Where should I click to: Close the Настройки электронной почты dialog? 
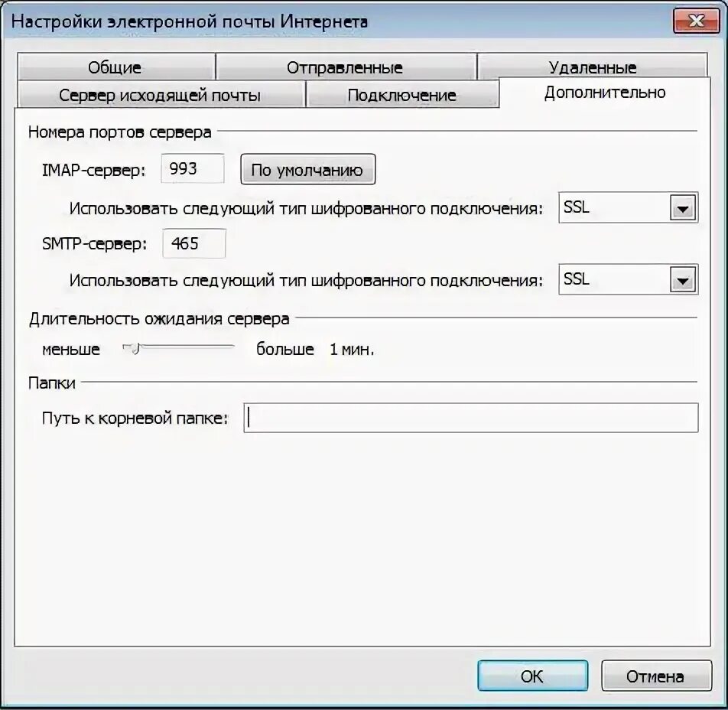tap(696, 21)
